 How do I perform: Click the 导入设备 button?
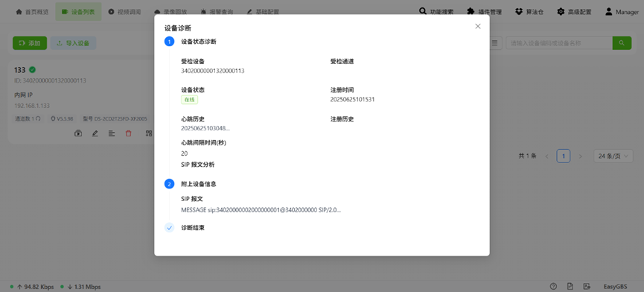[73, 42]
